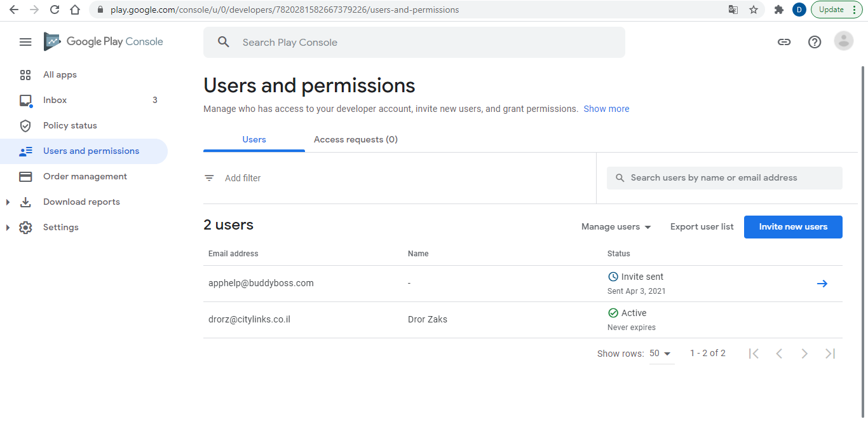
Task: Open the help question mark icon
Action: [x=815, y=42]
